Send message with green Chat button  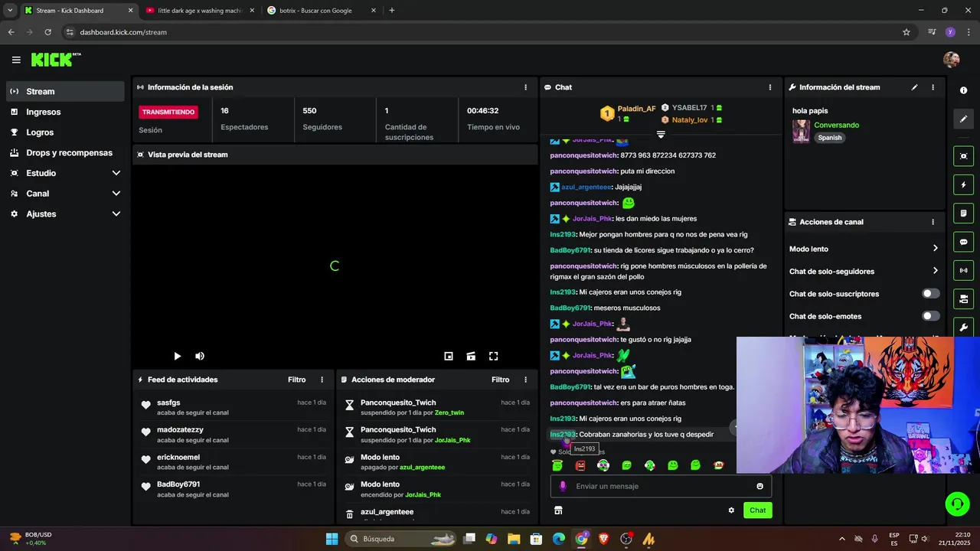pyautogui.click(x=757, y=510)
